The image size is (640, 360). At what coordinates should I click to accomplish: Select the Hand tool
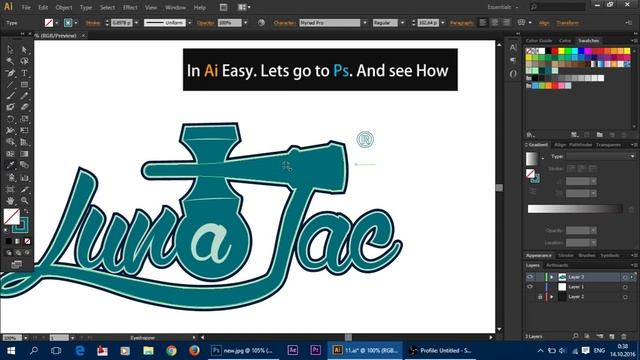[10, 200]
